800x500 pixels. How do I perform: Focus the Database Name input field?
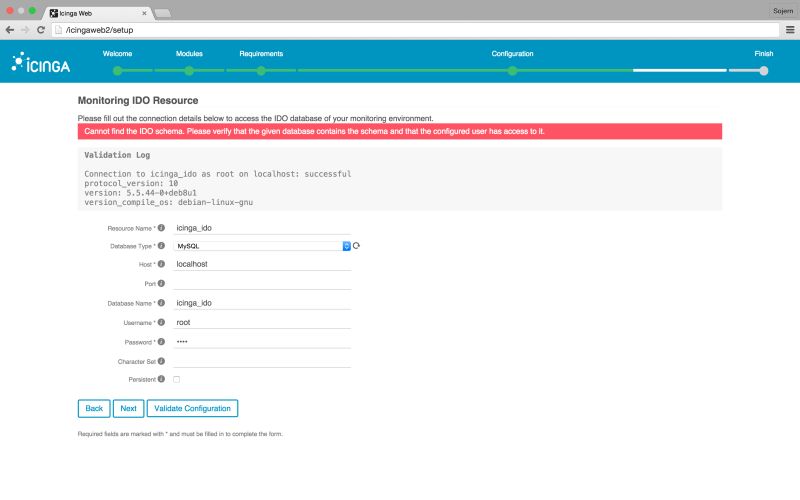point(262,303)
